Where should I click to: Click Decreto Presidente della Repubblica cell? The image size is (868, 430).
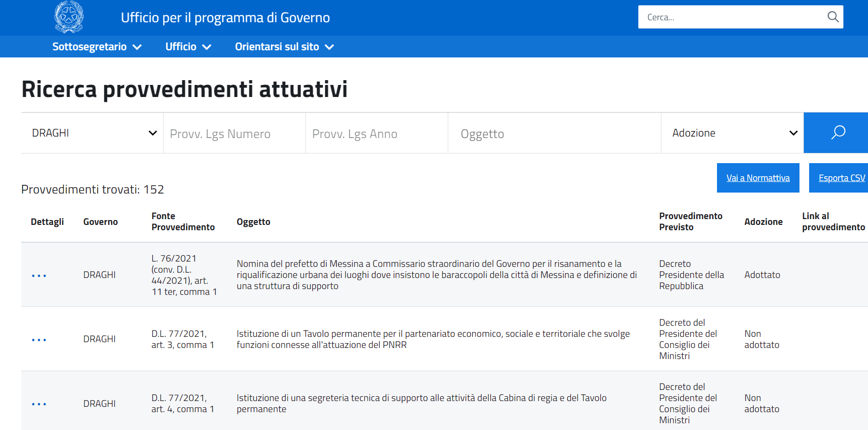pyautogui.click(x=691, y=275)
